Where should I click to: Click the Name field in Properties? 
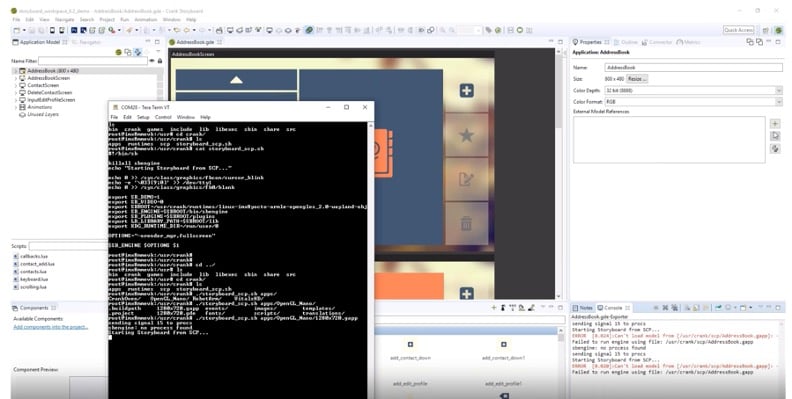pyautogui.click(x=693, y=67)
